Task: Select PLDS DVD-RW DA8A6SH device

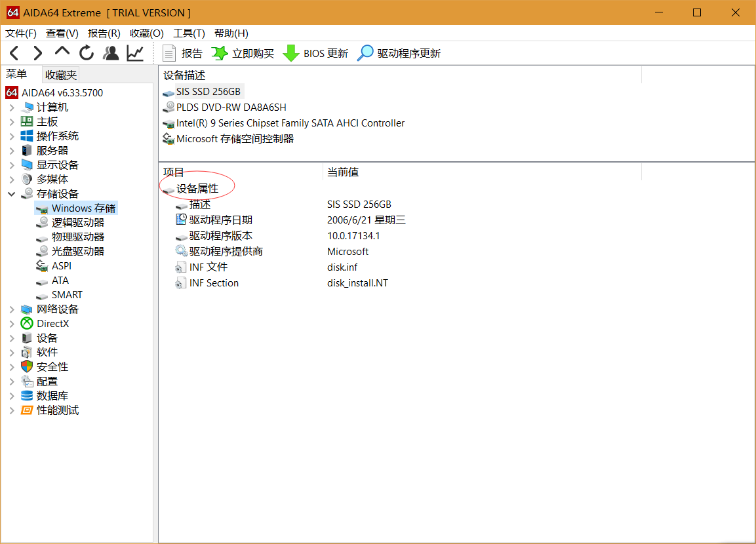Action: [x=231, y=107]
